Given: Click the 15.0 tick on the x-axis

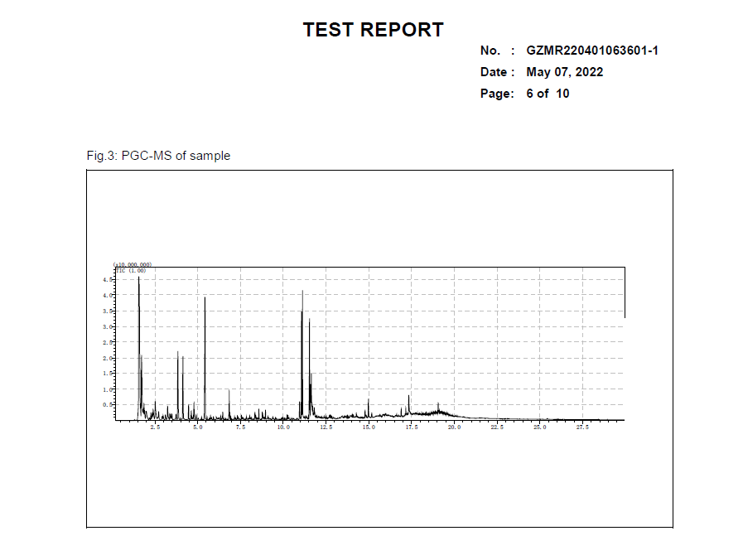Looking at the screenshot, I should [369, 427].
